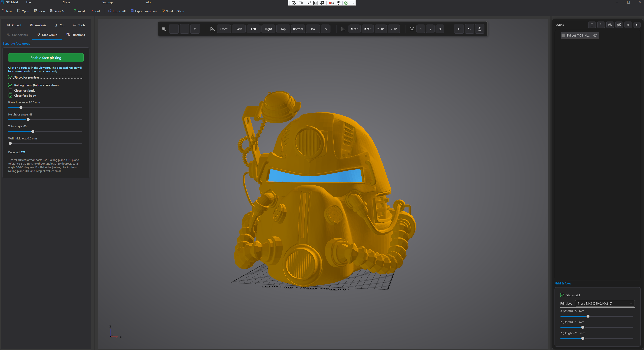Image resolution: width=644 pixels, height=350 pixels.
Task: Click the video camera icon in overlay bar
Action: [x=301, y=3]
